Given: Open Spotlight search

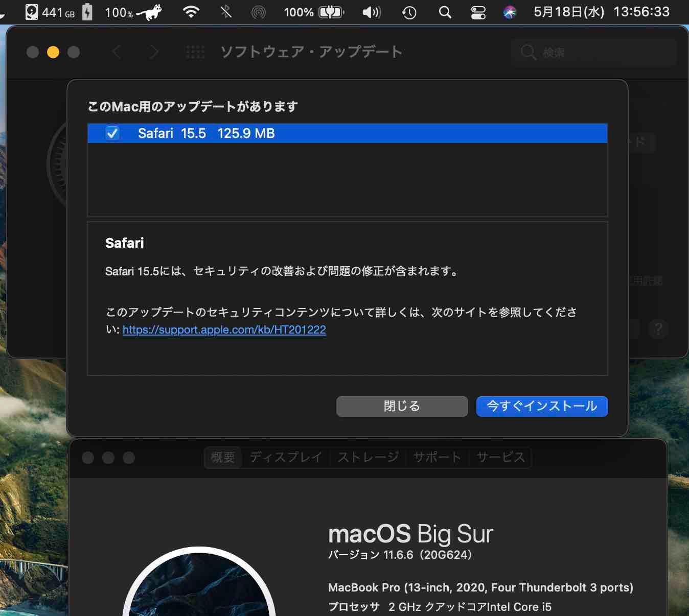Looking at the screenshot, I should [445, 12].
